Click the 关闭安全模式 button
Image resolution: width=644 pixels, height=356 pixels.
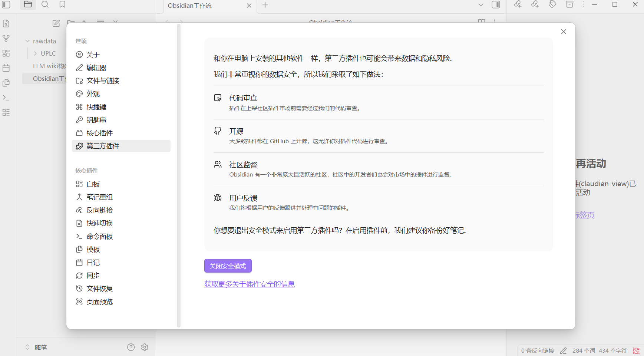pyautogui.click(x=228, y=266)
